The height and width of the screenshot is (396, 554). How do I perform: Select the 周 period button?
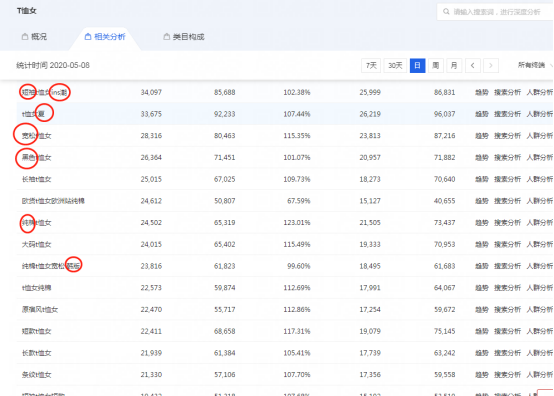coord(436,65)
